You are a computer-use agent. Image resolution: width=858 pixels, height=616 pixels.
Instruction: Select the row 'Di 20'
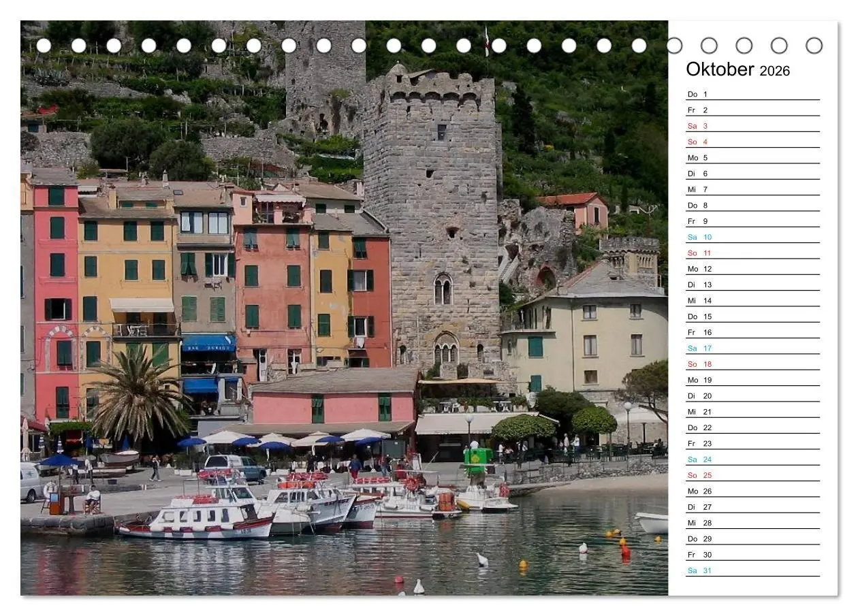[x=752, y=395]
